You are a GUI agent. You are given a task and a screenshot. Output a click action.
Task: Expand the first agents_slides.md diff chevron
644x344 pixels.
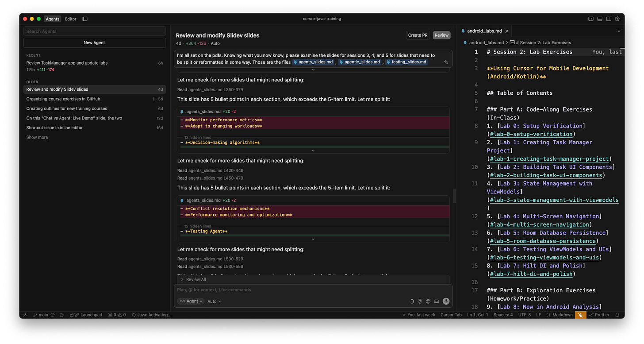313,151
